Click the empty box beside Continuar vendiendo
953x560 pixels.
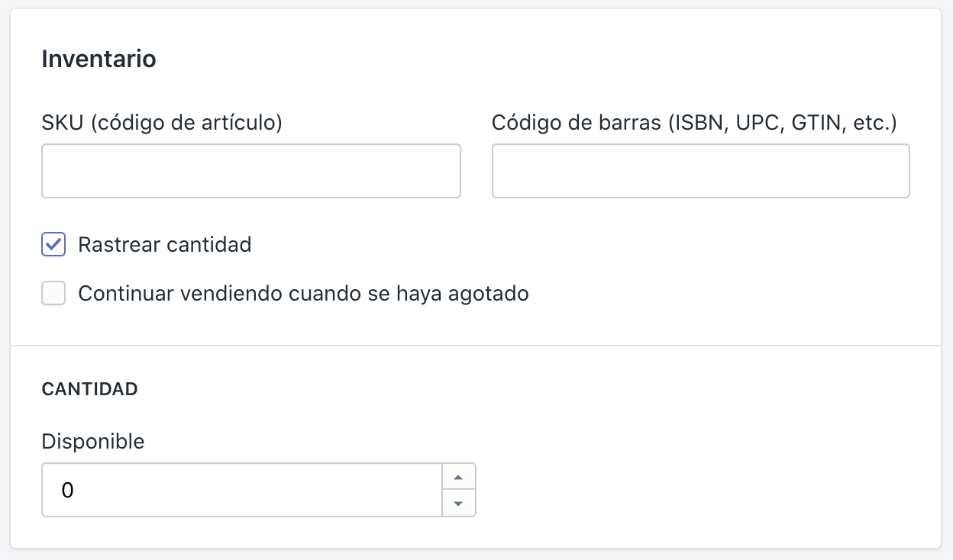(x=53, y=294)
